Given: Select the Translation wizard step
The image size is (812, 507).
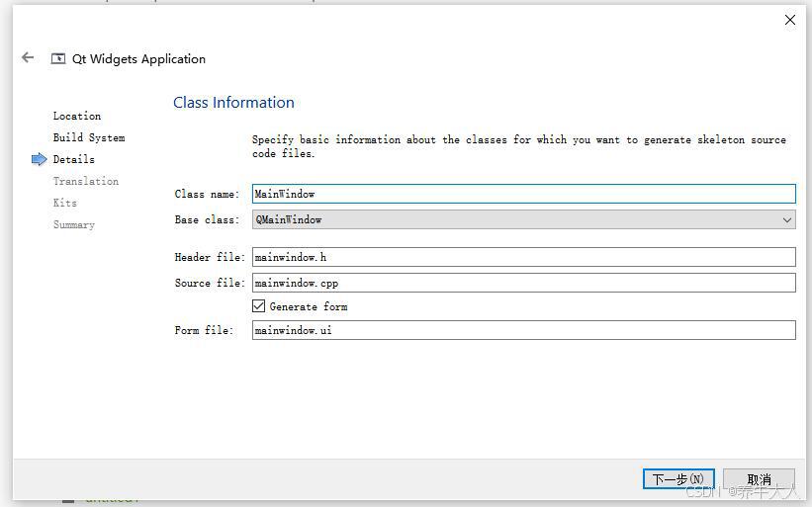Looking at the screenshot, I should [86, 181].
